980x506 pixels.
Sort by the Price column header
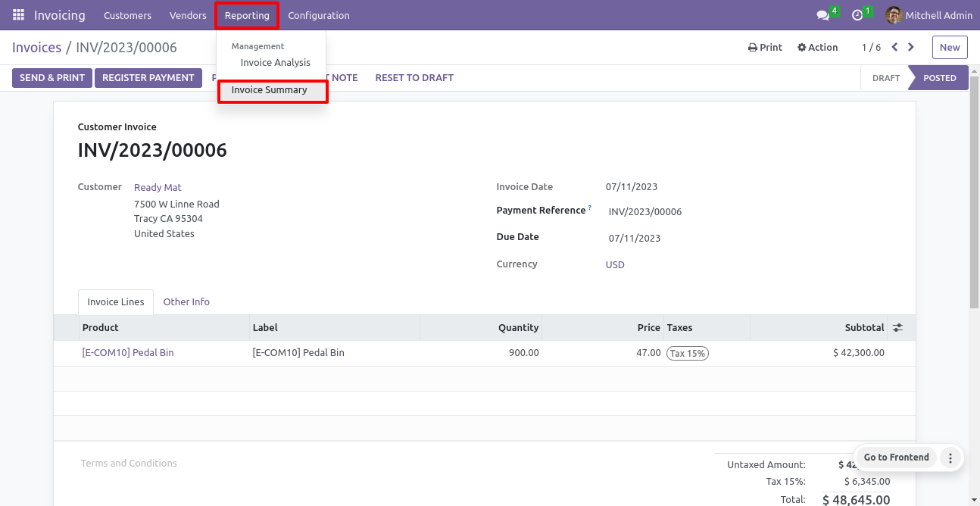(603, 328)
